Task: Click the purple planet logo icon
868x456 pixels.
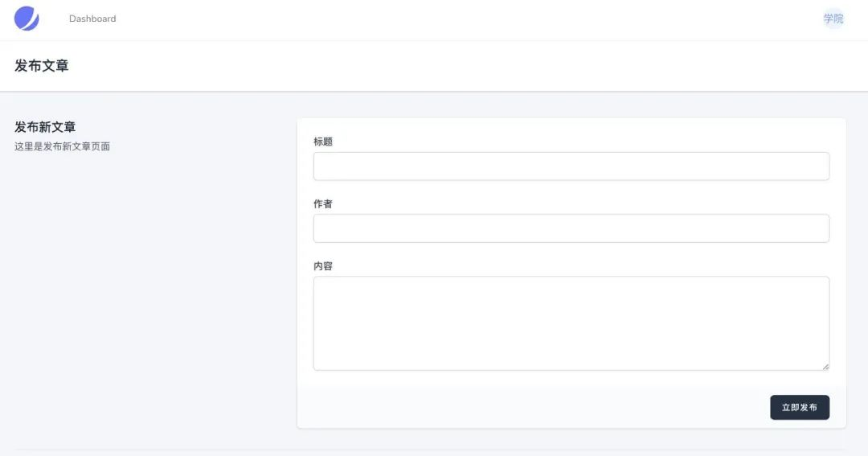Action: click(27, 18)
